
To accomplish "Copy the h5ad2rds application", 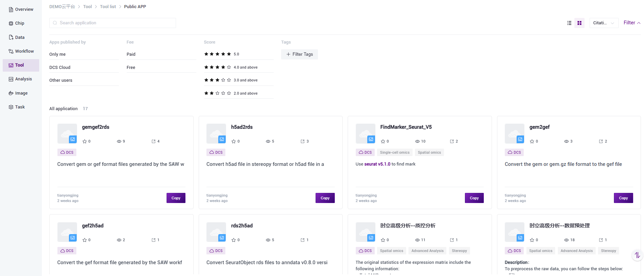I will pyautogui.click(x=325, y=198).
